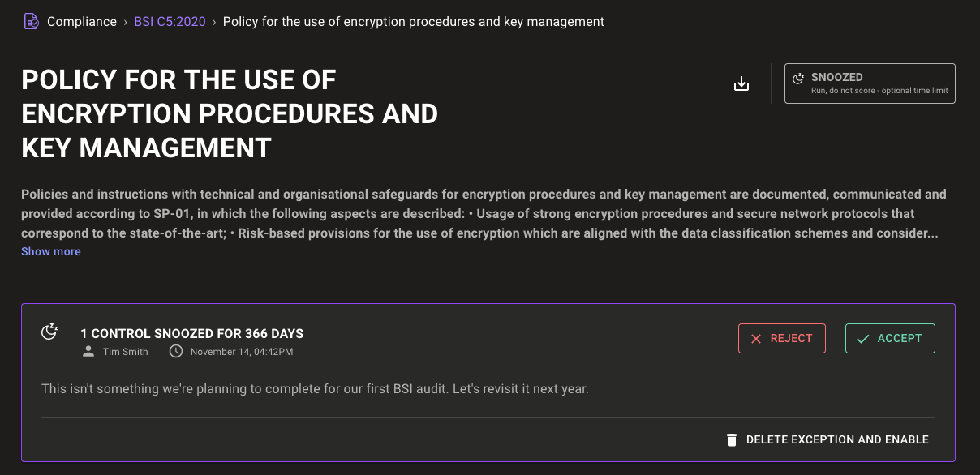This screenshot has width=980, height=475.
Task: Reject the snoozed control exception
Action: coord(781,338)
